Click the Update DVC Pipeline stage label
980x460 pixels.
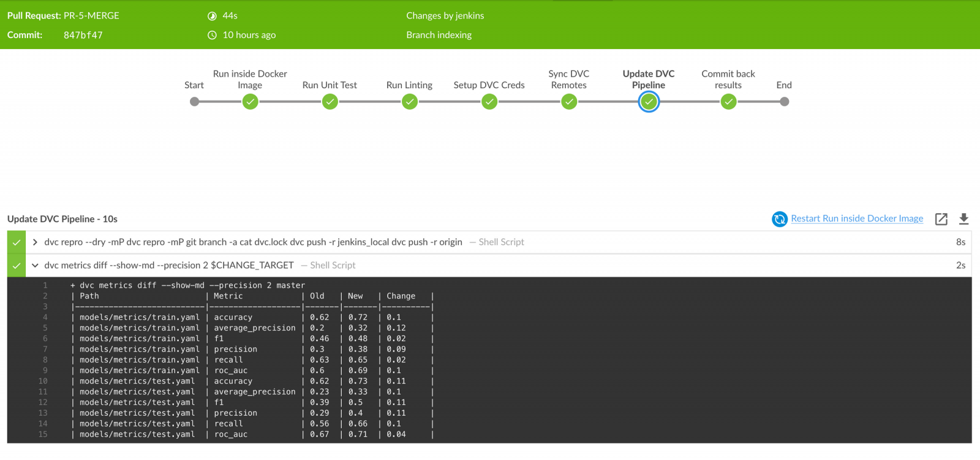coord(649,79)
